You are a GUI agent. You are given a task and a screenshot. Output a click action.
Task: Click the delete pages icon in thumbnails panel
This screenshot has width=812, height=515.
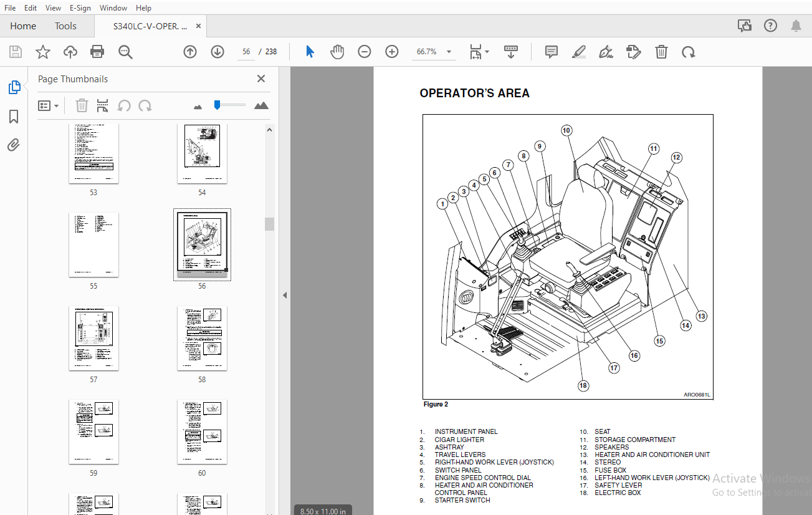(x=82, y=106)
